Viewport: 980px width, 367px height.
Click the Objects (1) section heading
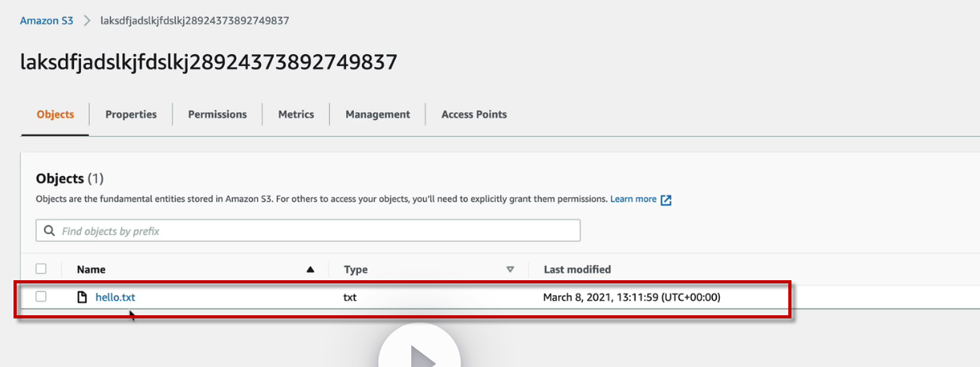click(70, 178)
